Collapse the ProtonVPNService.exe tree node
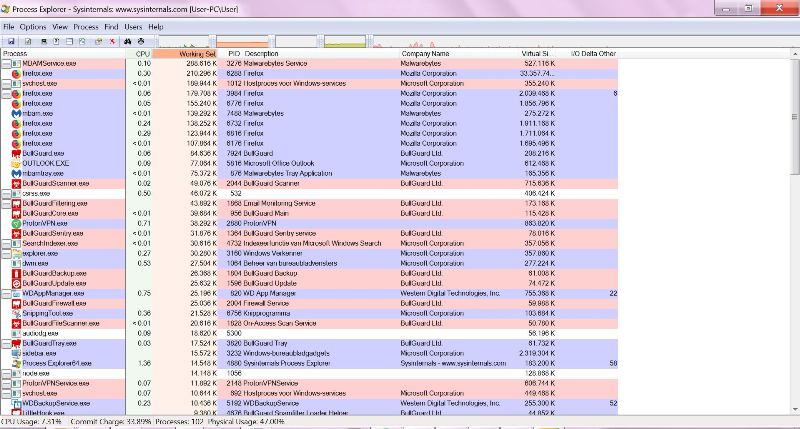800x429 pixels. pos(6,384)
